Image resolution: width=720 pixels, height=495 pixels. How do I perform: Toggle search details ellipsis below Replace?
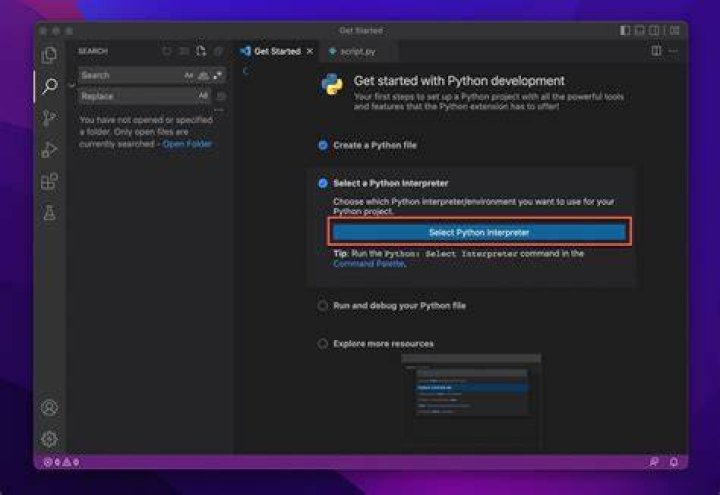coord(219,110)
